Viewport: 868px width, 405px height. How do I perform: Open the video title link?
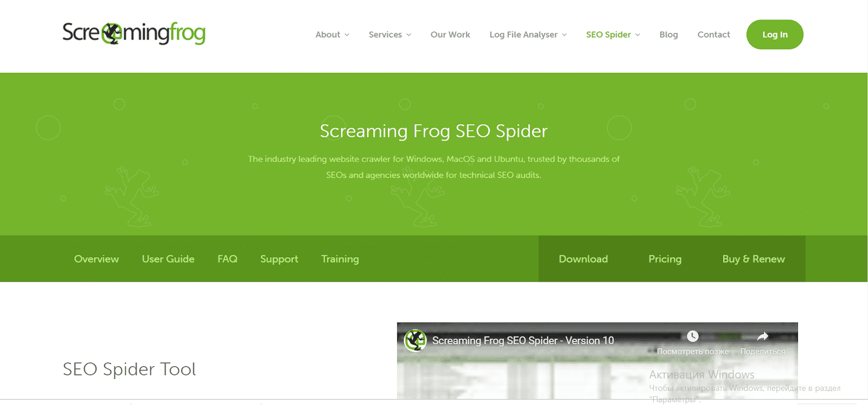pos(523,340)
